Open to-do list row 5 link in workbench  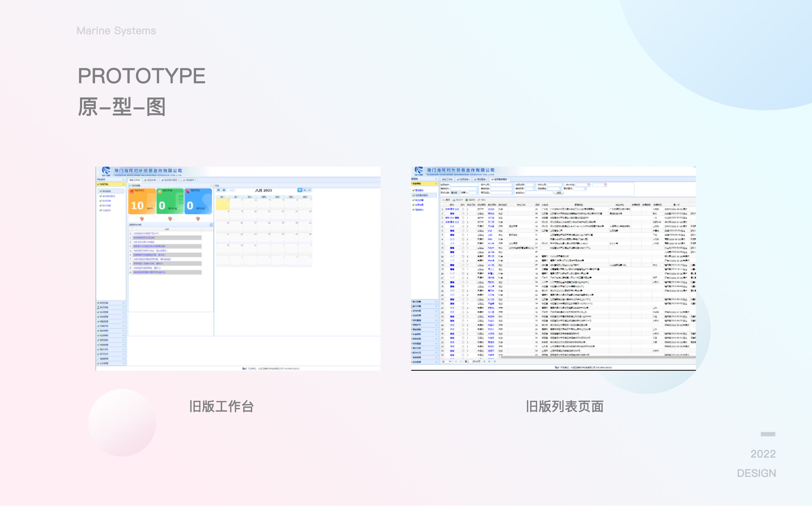click(150, 250)
